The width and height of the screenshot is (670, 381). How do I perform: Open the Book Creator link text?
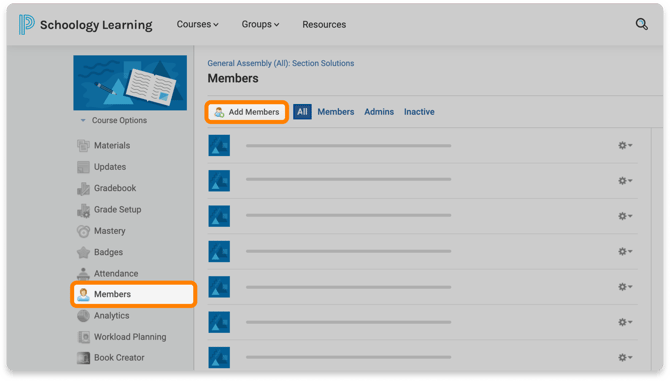[x=119, y=358]
